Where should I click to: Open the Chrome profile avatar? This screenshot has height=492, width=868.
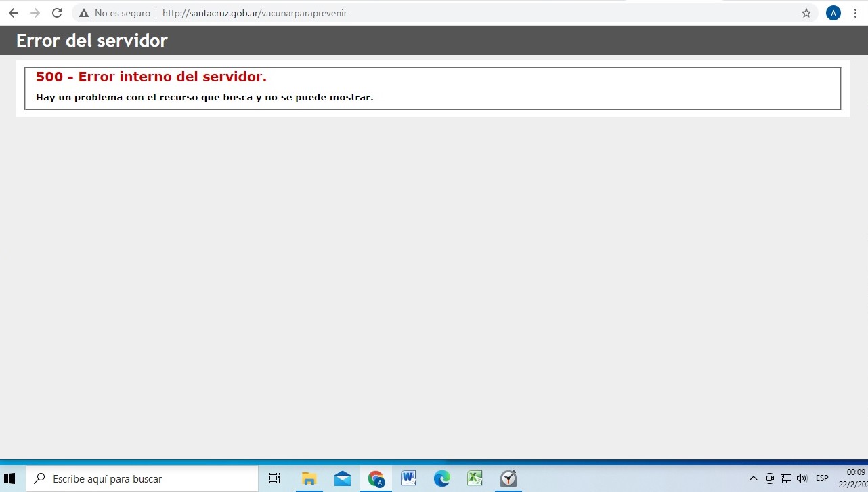click(x=833, y=13)
